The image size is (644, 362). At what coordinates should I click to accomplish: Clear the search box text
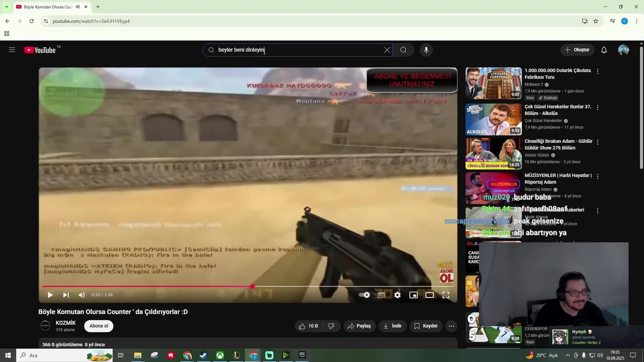pos(387,50)
